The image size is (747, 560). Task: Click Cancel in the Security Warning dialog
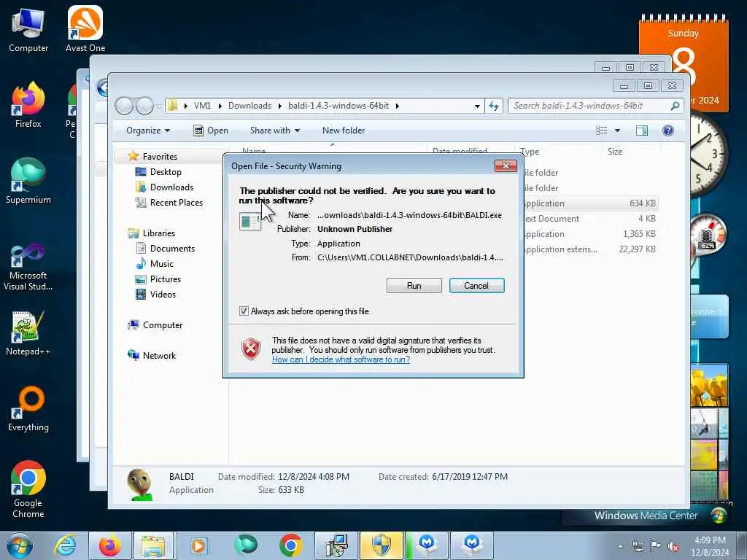(x=476, y=286)
